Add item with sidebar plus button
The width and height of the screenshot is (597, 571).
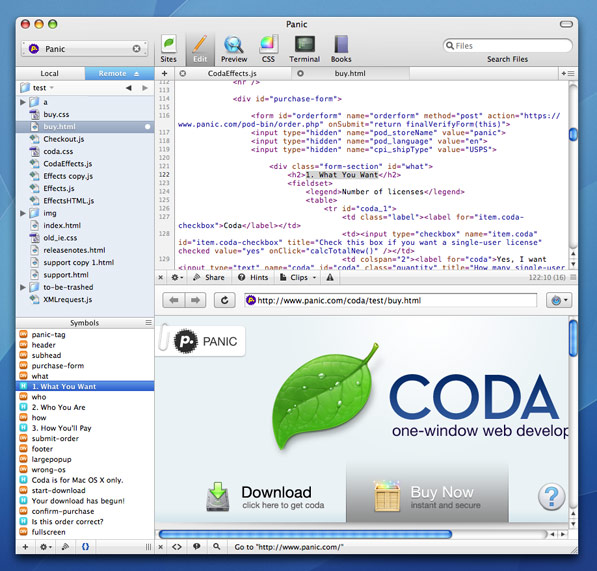point(26,547)
